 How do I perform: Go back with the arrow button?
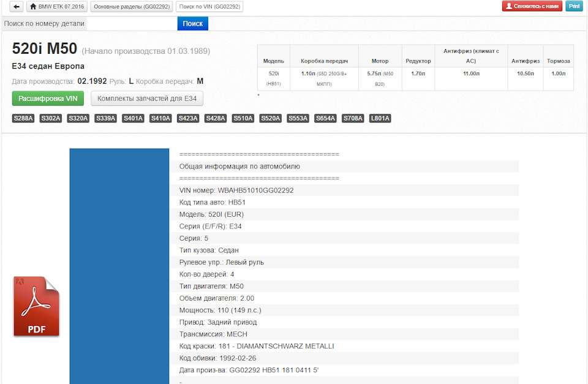[x=17, y=7]
